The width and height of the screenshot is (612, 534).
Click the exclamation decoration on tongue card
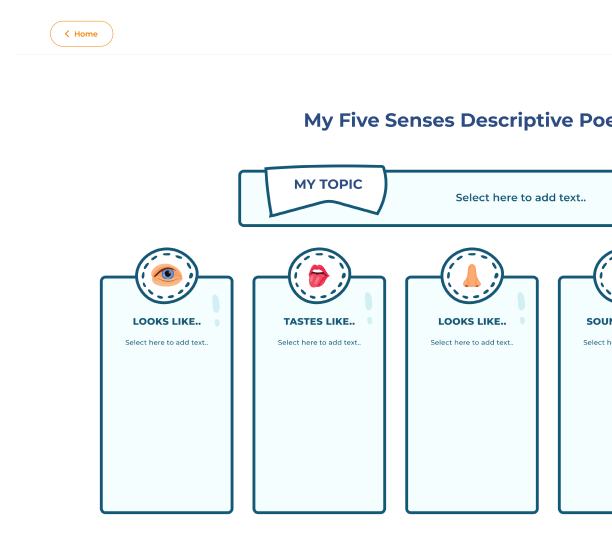[369, 308]
